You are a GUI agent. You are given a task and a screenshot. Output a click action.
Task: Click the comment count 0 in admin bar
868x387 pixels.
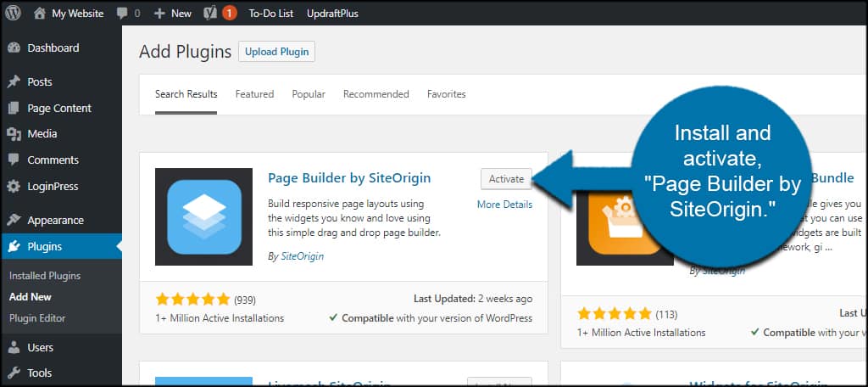[137, 14]
